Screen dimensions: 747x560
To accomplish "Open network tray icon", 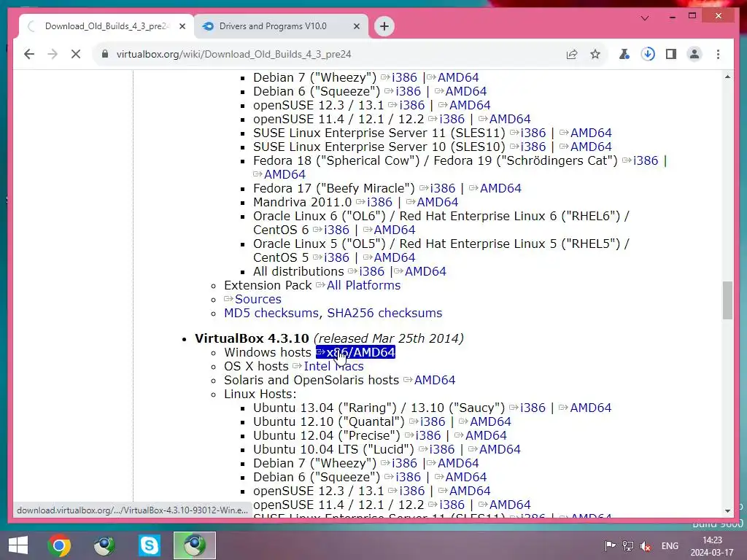I will point(628,545).
